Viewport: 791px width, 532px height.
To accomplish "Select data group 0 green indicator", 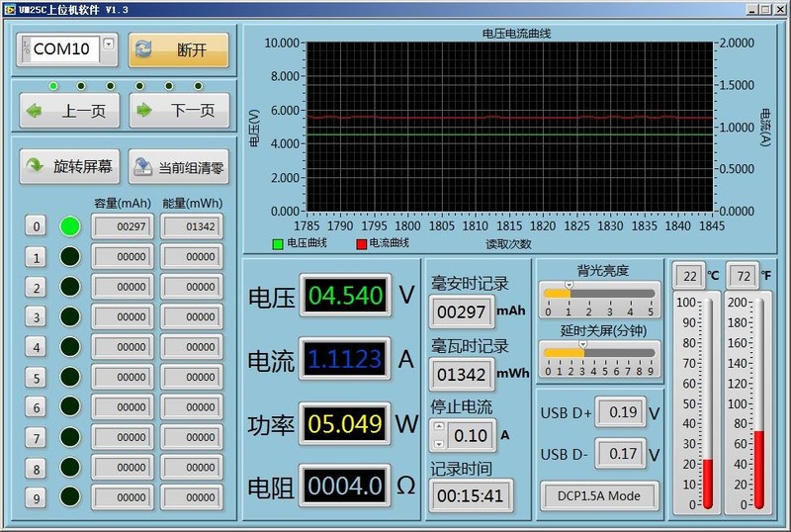I will click(70, 226).
